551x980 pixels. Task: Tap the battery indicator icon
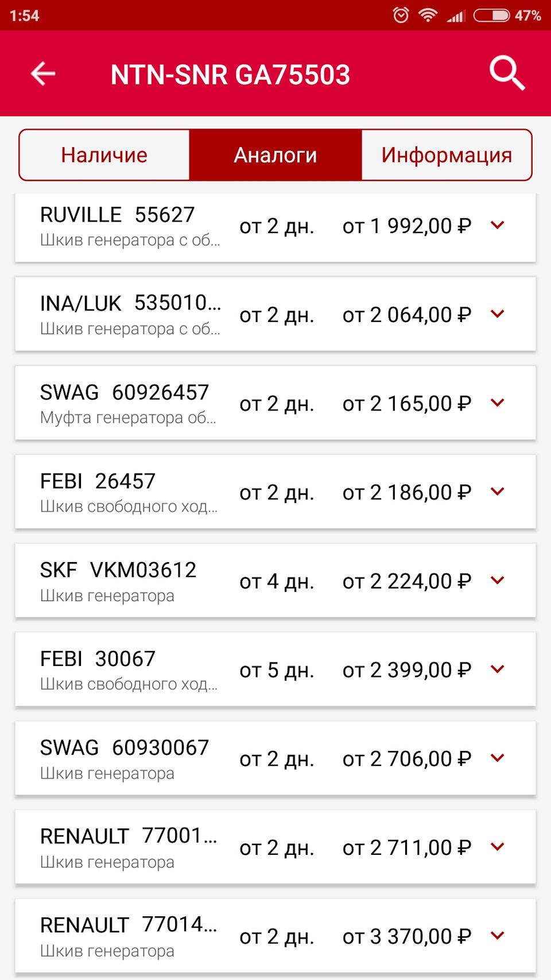click(x=491, y=15)
